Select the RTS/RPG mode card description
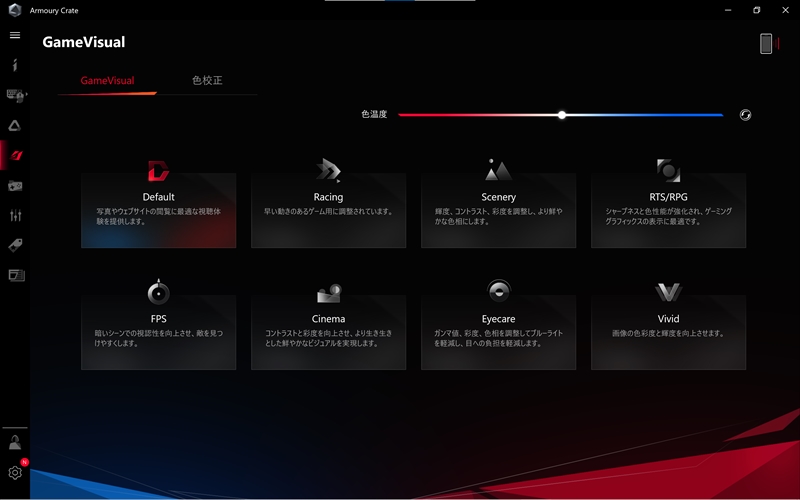This screenshot has height=500, width=800. pos(668,216)
